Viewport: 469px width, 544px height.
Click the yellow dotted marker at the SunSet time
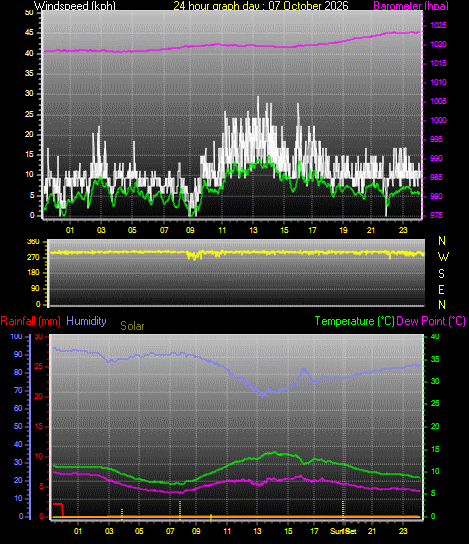[343, 510]
